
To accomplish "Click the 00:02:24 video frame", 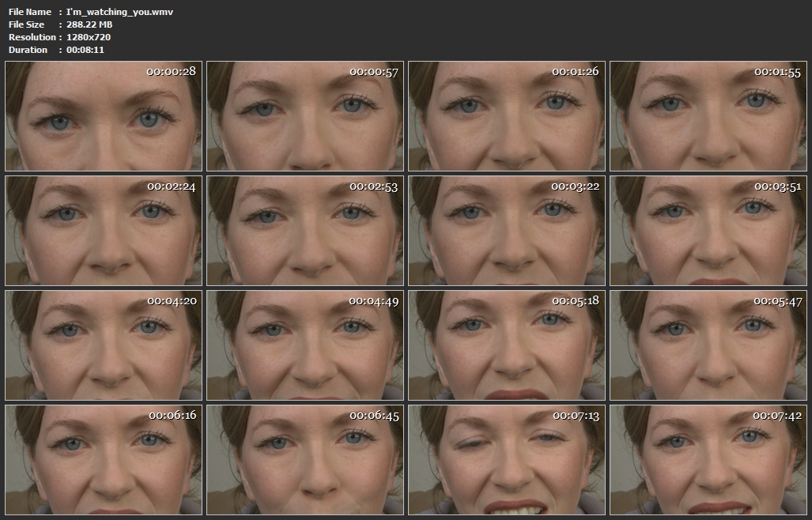I will click(104, 231).
